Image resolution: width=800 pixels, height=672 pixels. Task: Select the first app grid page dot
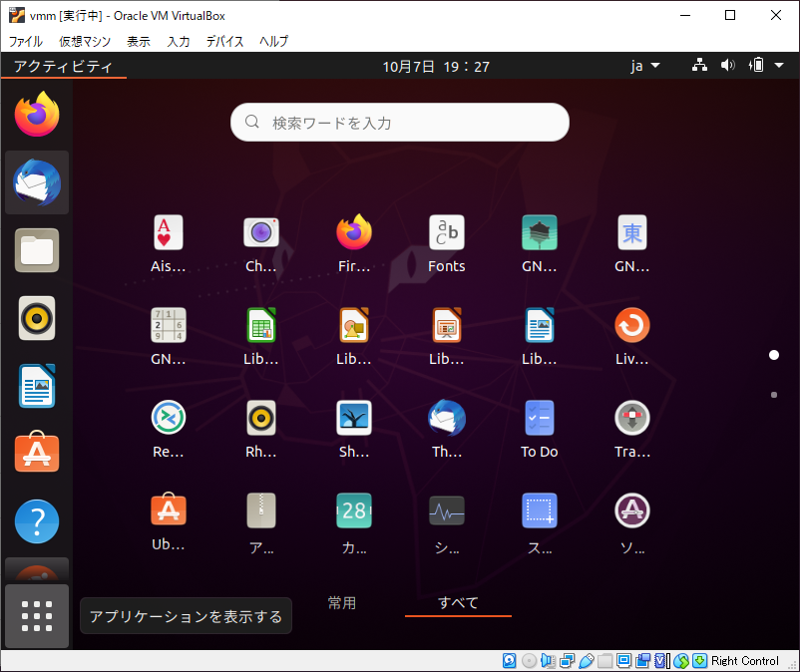pos(774,355)
